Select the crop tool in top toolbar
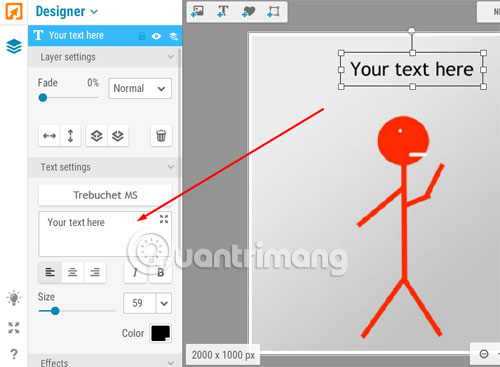The height and width of the screenshot is (367, 500). click(273, 11)
